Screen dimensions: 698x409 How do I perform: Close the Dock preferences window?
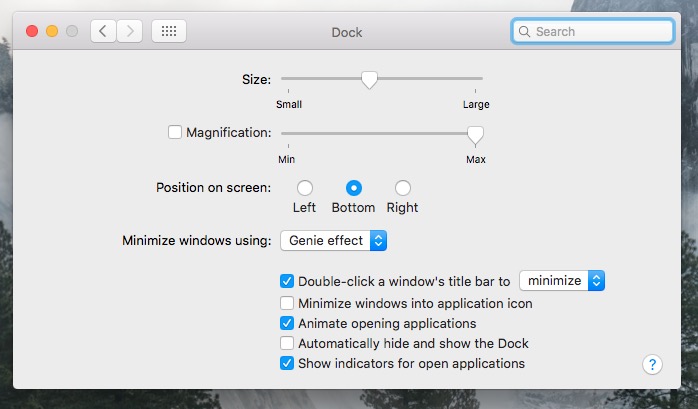pyautogui.click(x=32, y=31)
